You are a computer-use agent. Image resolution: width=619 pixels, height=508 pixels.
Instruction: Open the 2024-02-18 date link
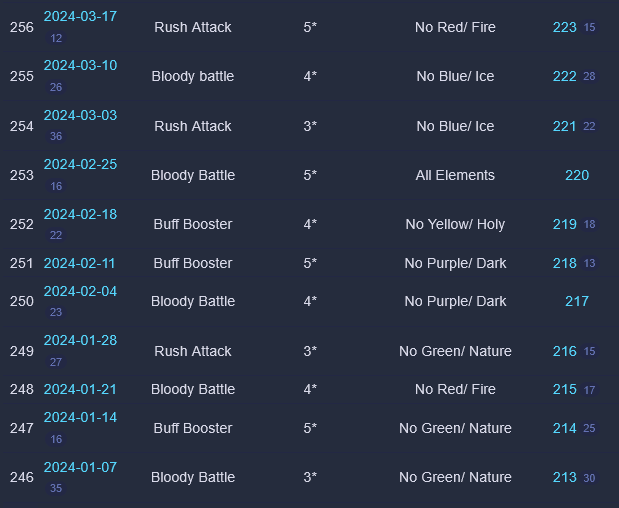click(80, 213)
